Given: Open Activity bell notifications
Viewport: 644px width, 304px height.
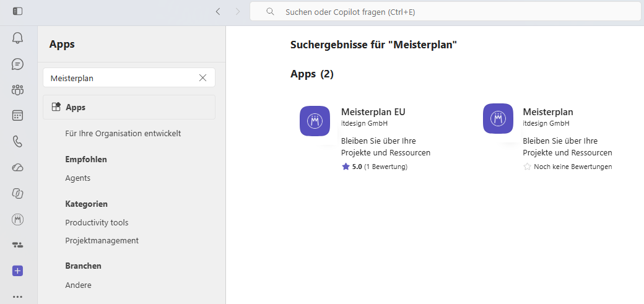Looking at the screenshot, I should tap(18, 38).
